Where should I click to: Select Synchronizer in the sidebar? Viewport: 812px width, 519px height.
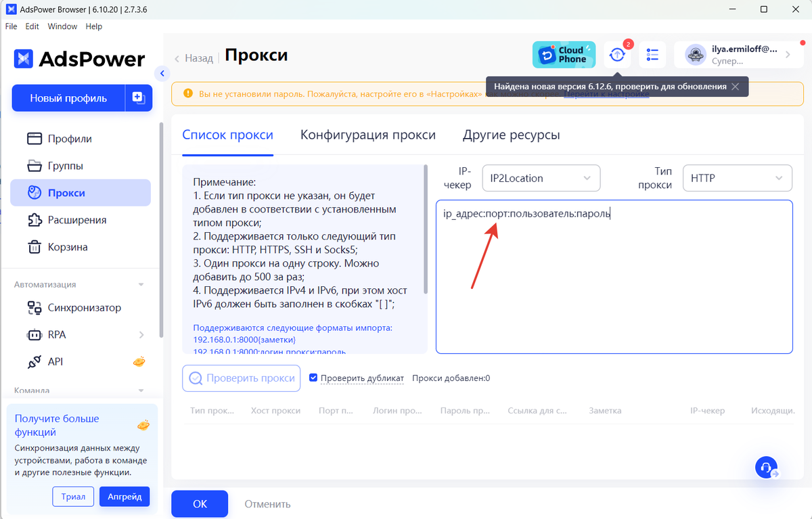(x=81, y=308)
